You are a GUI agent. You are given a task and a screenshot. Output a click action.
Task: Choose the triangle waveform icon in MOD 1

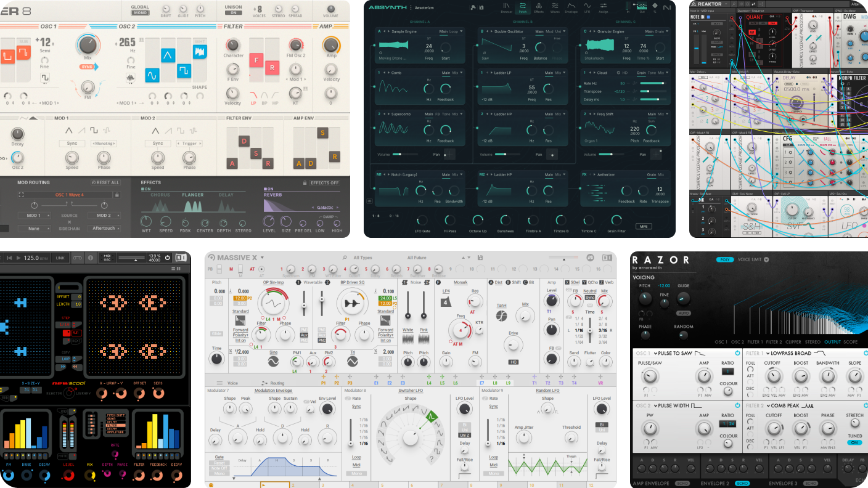pos(68,130)
